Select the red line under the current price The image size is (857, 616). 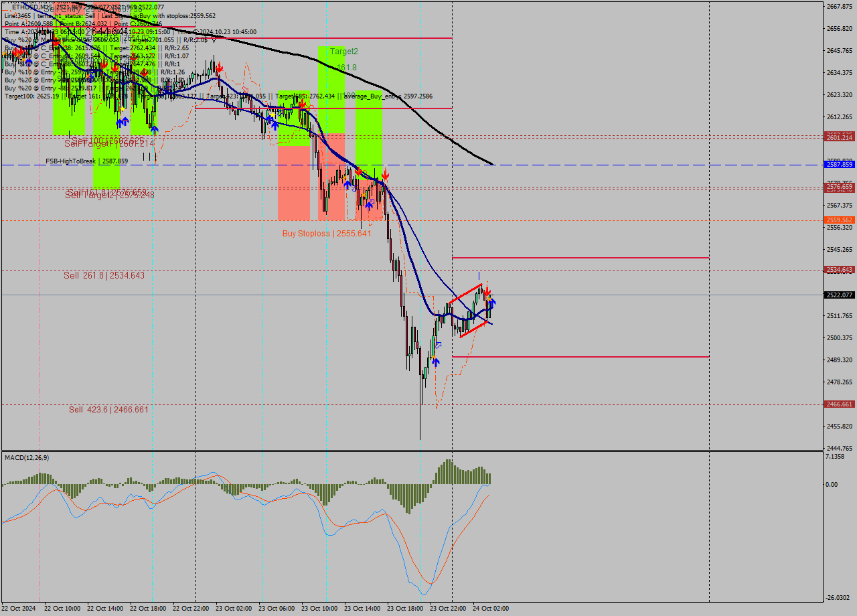pyautogui.click(x=580, y=357)
